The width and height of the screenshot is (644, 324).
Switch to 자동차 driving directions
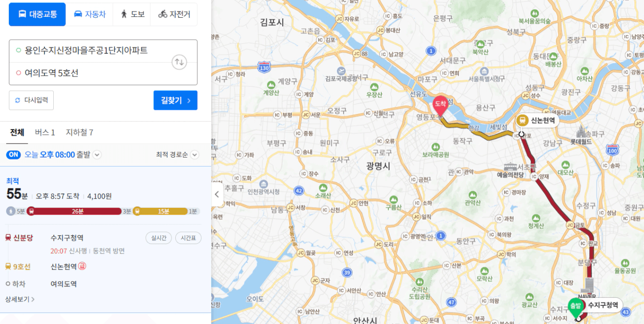[x=90, y=14]
